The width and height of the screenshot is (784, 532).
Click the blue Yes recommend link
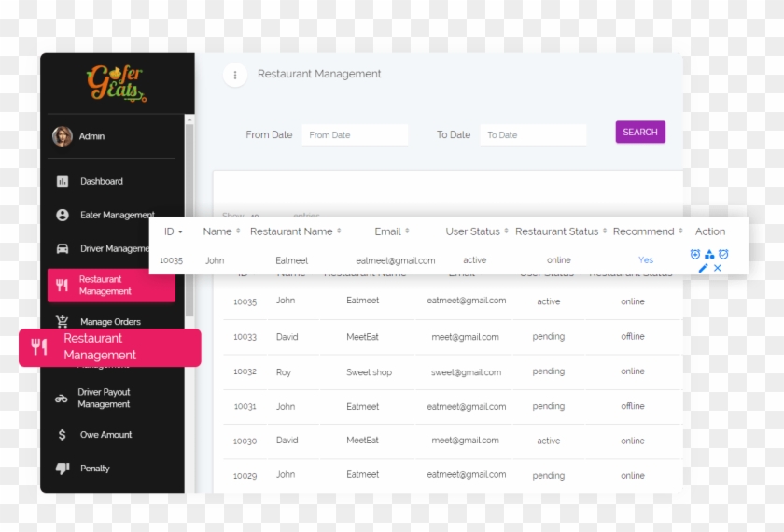(646, 260)
